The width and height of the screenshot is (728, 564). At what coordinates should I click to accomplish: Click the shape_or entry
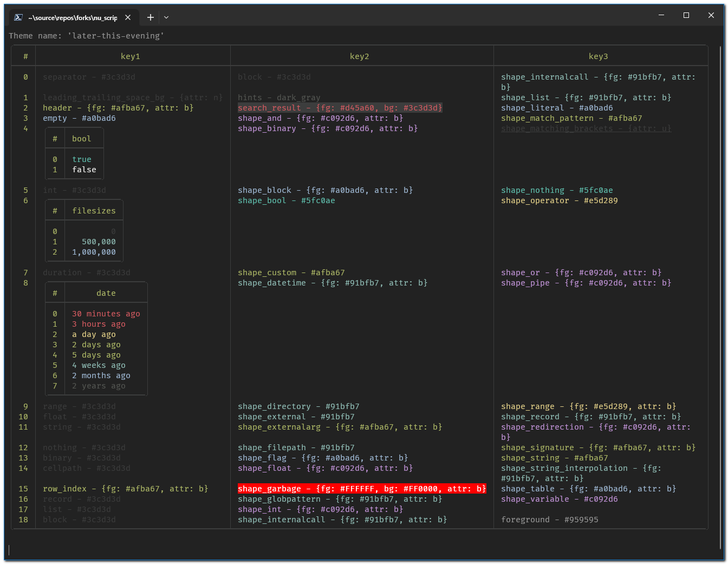coord(581,273)
